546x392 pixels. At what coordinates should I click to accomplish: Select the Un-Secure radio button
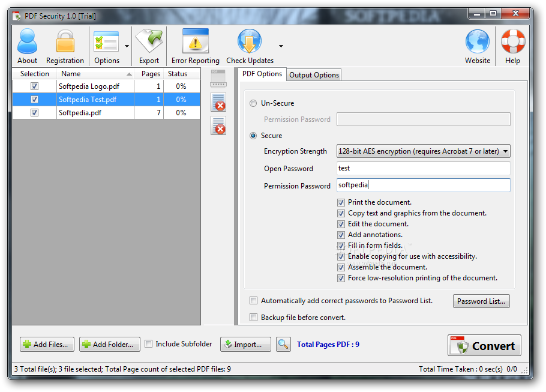[253, 103]
